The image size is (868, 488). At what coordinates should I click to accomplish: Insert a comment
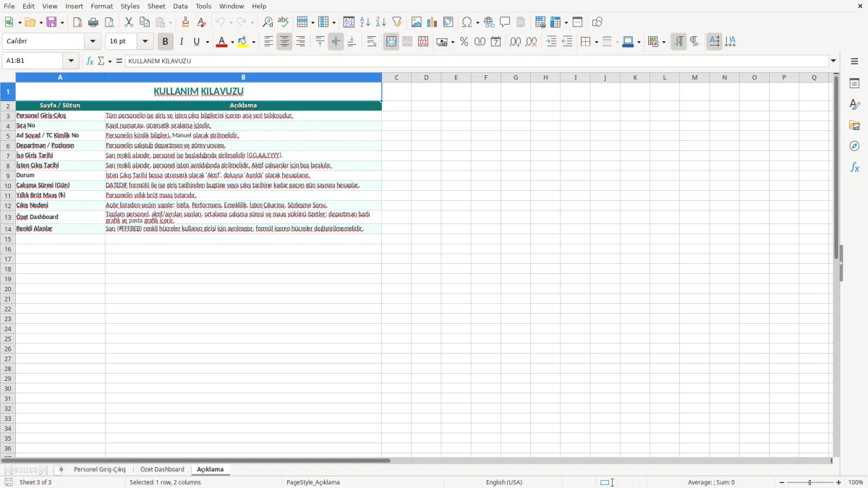505,22
